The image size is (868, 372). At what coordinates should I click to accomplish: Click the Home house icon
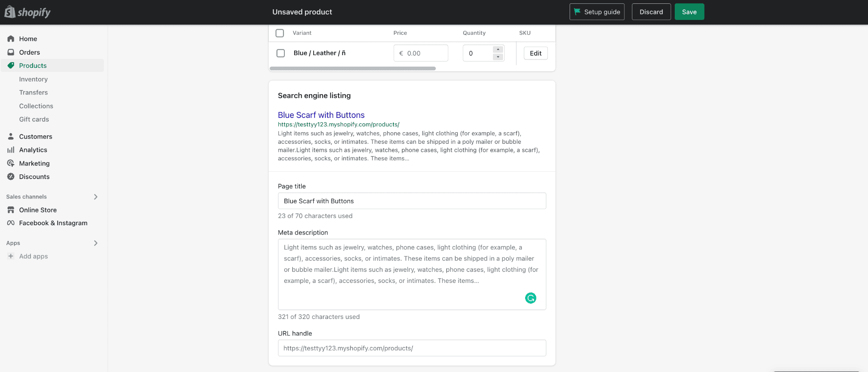(x=11, y=39)
